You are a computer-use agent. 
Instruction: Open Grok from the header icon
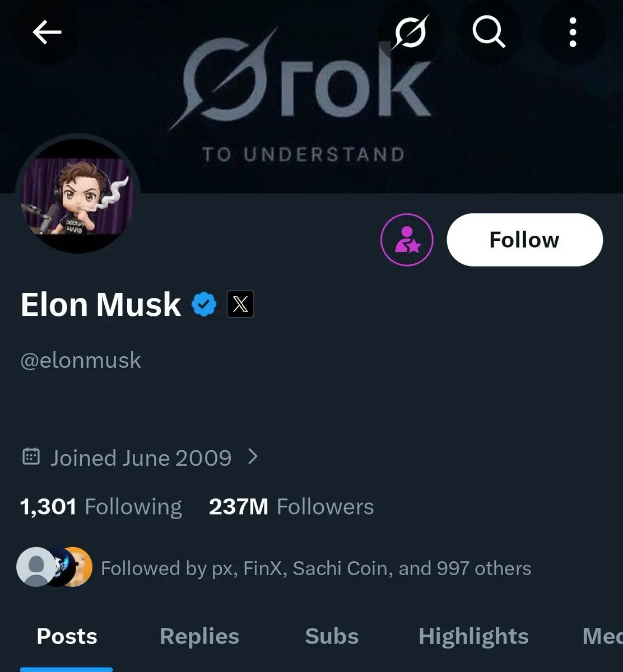pos(410,34)
